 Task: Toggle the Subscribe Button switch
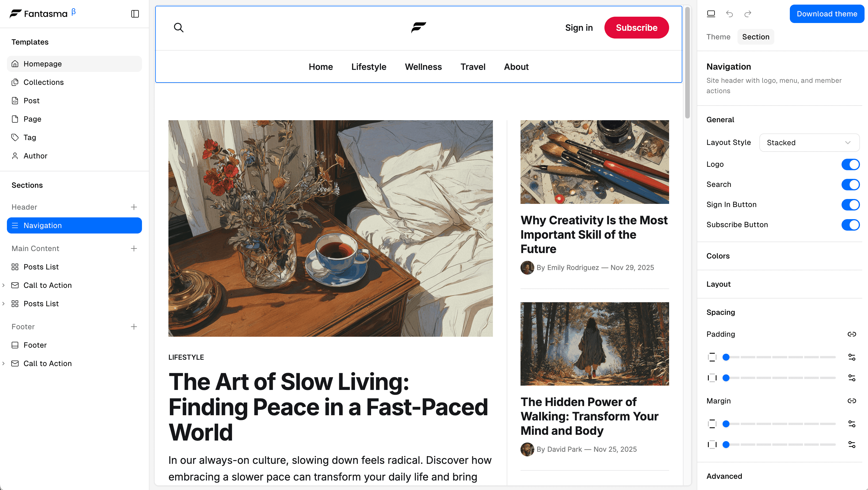pos(850,225)
